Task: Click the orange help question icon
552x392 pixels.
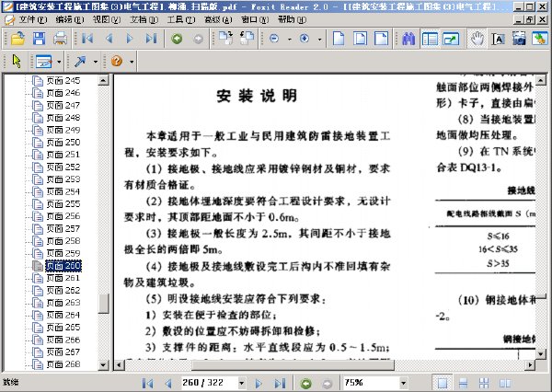Action: (117, 62)
